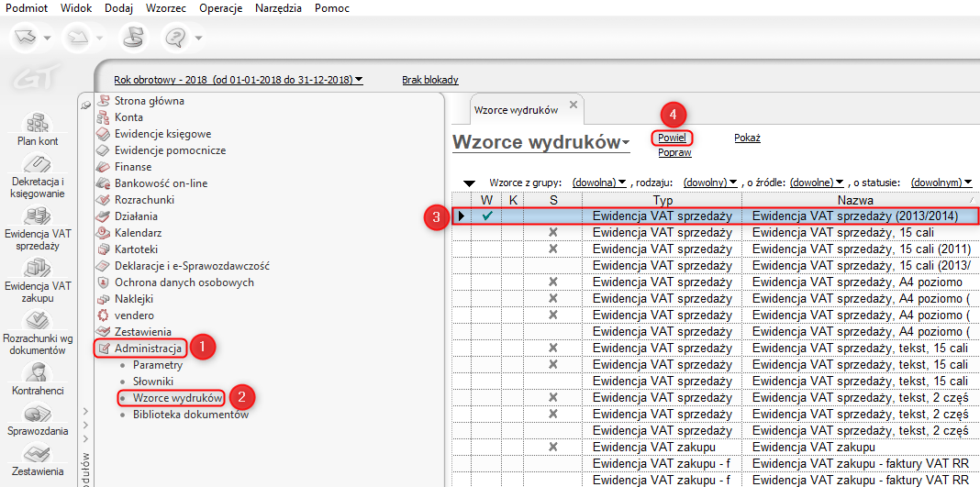Open the Pomoc menu
980x487 pixels.
[x=332, y=8]
